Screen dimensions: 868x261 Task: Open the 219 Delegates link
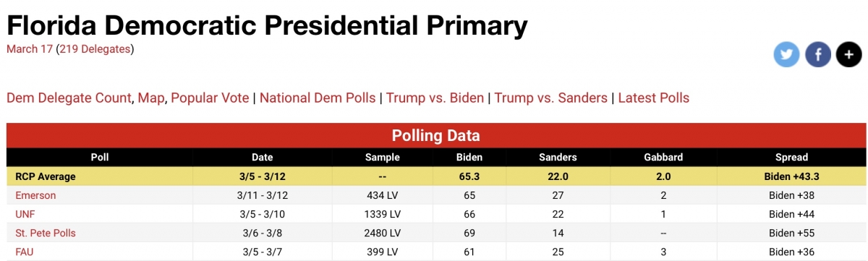pyautogui.click(x=95, y=49)
